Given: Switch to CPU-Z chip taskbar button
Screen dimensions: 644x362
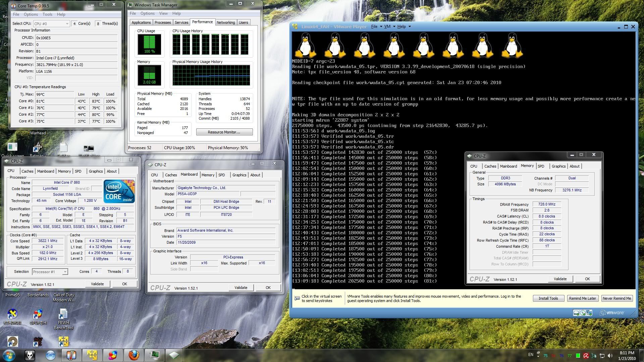Looking at the screenshot, I should click(174, 355).
